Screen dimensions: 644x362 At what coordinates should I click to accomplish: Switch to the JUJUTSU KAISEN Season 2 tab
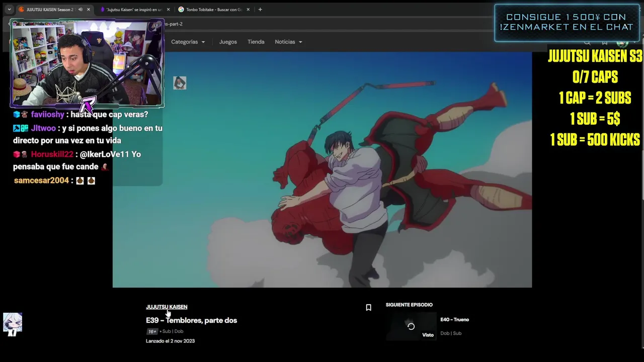click(49, 10)
